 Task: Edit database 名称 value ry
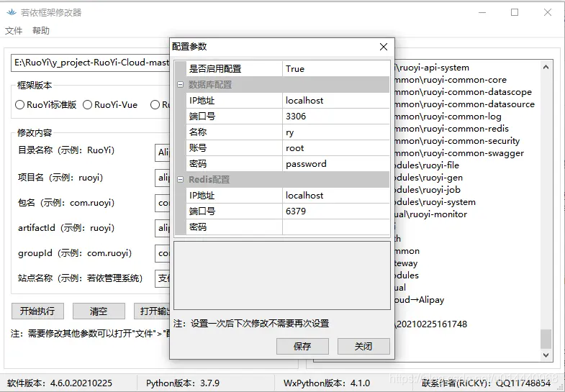(336, 132)
